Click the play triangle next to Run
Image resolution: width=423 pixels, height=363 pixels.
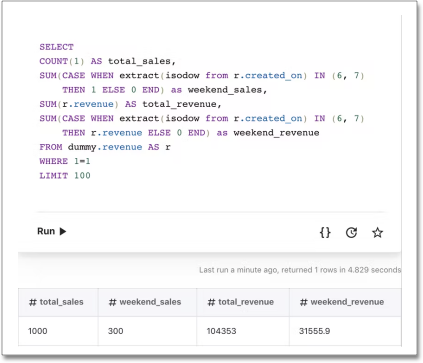(63, 231)
